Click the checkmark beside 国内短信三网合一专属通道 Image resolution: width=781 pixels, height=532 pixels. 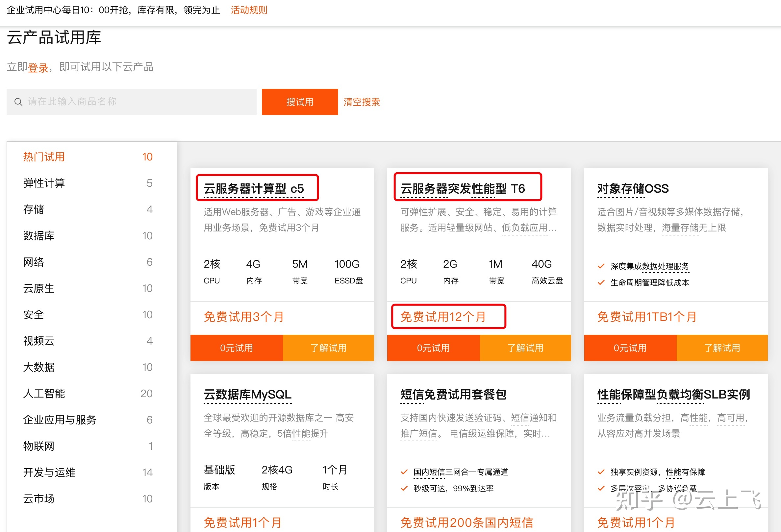pos(404,472)
